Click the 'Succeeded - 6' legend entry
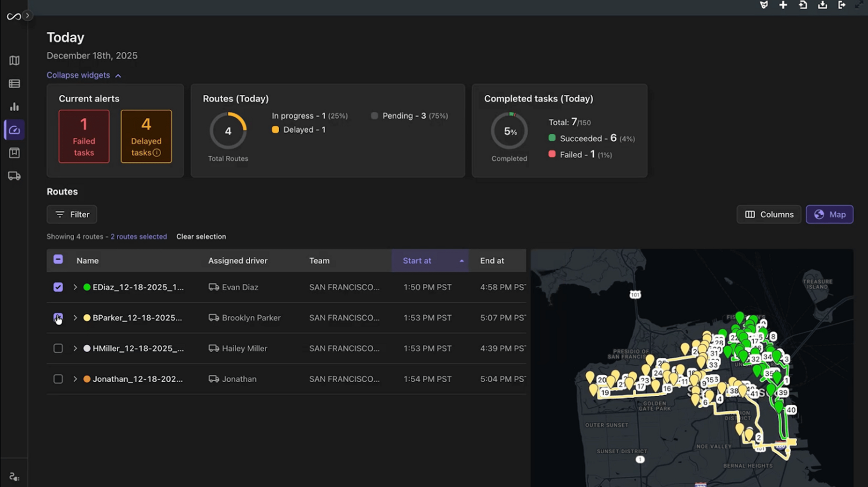868x487 pixels. pyautogui.click(x=592, y=139)
